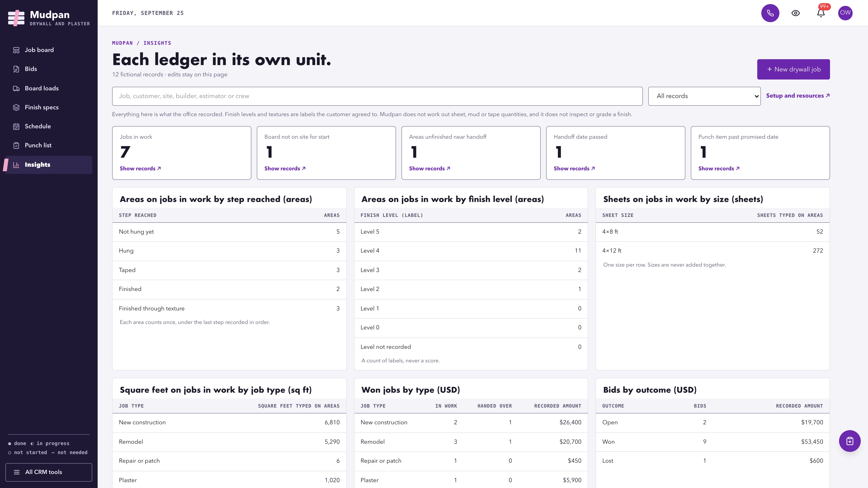Click the Remodel 5,290 square feet row
The width and height of the screenshot is (868, 488).
(x=229, y=442)
